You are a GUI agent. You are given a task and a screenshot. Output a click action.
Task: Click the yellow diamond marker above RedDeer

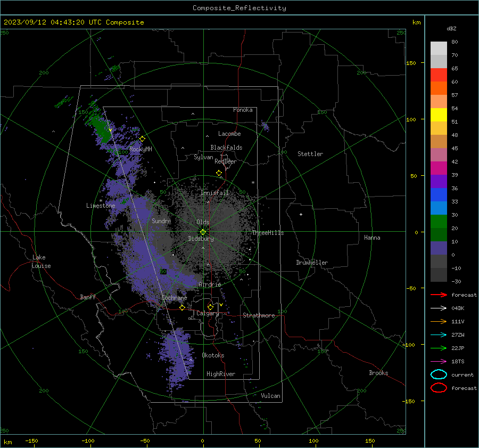point(219,173)
